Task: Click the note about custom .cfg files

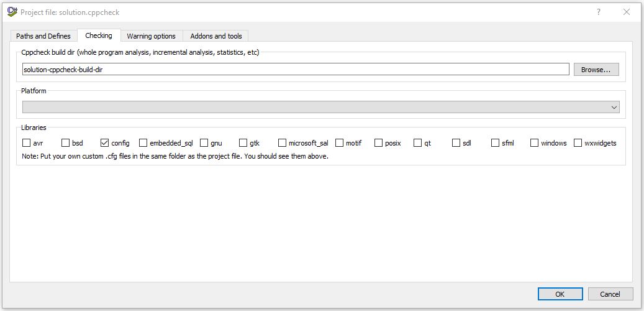Action: pos(175,156)
